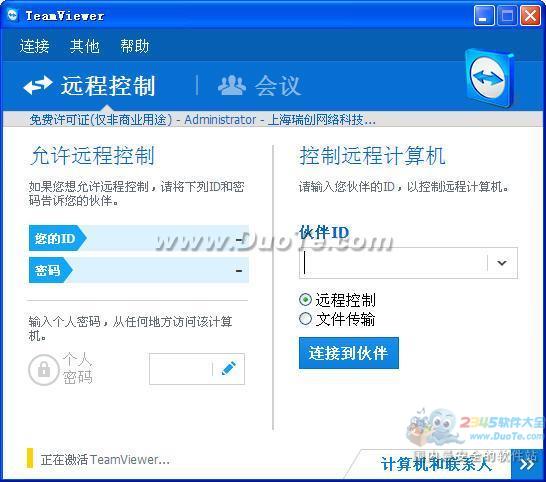Click the 正在激活TeamViewer status text
Viewport: 546px width, 482px height.
(x=105, y=460)
